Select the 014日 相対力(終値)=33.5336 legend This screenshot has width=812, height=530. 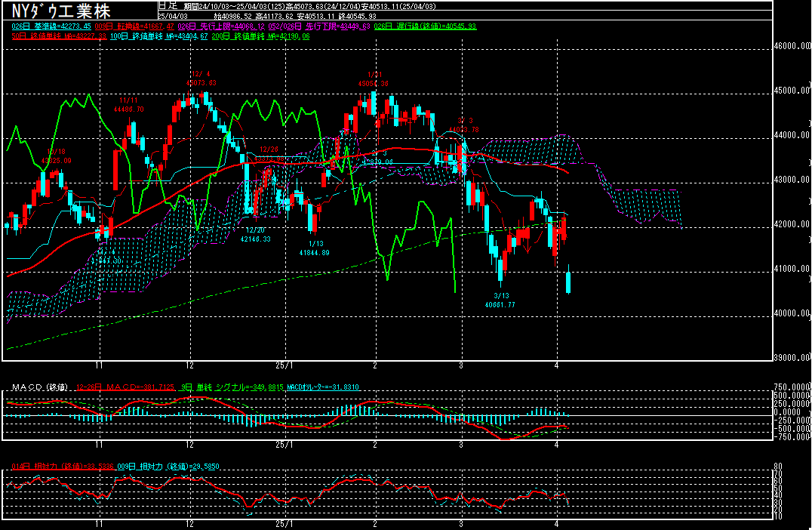point(62,467)
